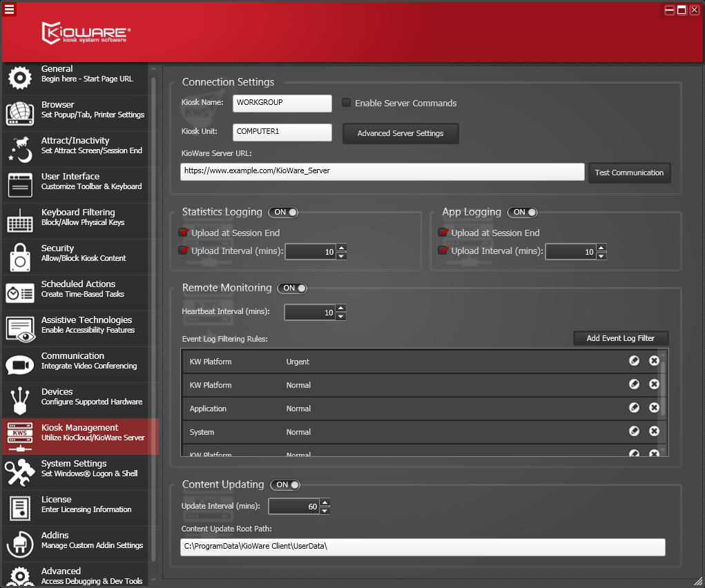
Task: Increase Heartbeat Interval with up arrow
Action: [341, 308]
